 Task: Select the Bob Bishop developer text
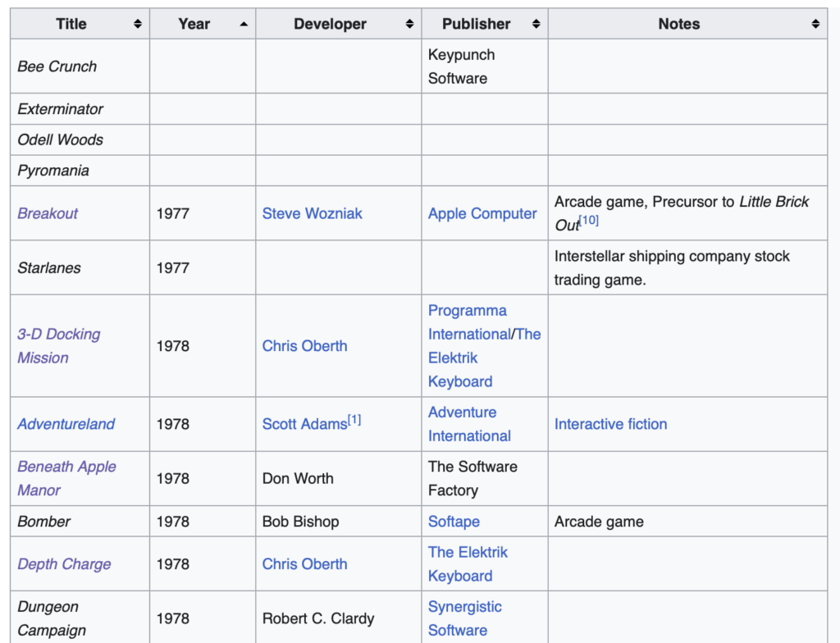300,522
